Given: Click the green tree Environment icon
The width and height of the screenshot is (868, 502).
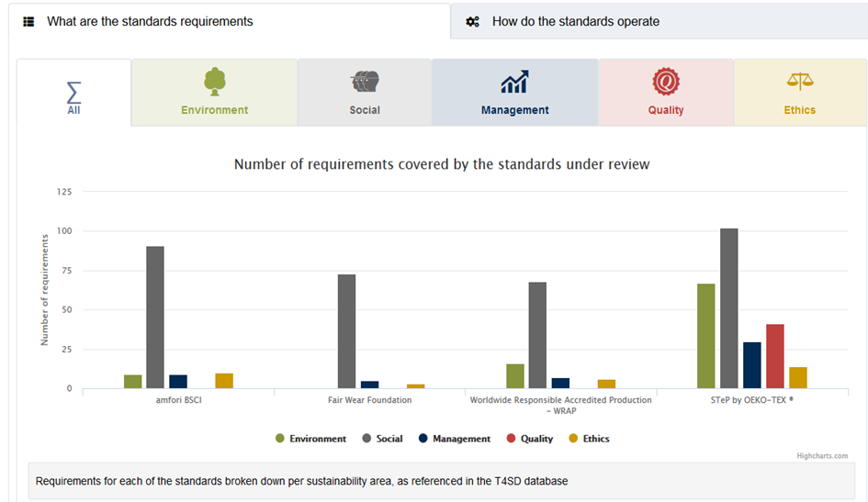Looking at the screenshot, I should (214, 82).
